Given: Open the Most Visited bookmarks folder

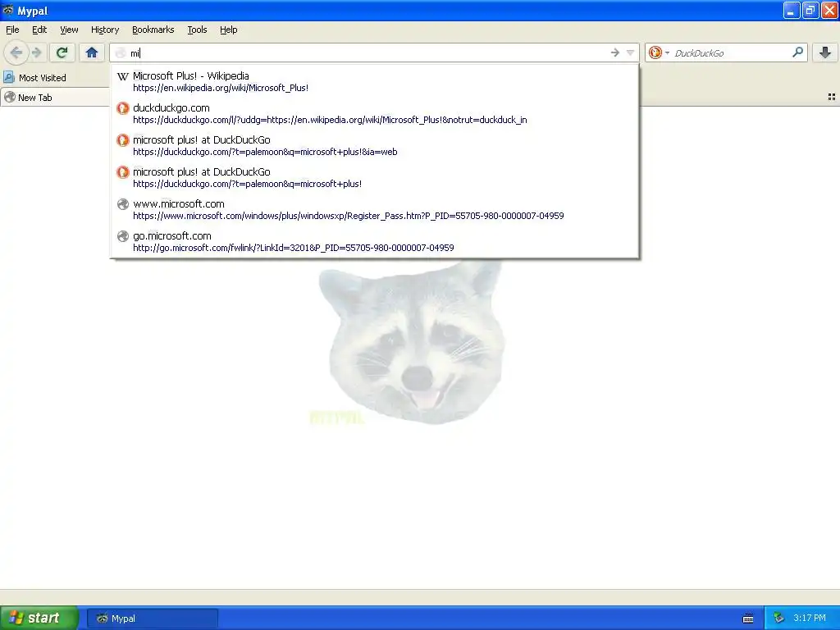Looking at the screenshot, I should [x=35, y=78].
